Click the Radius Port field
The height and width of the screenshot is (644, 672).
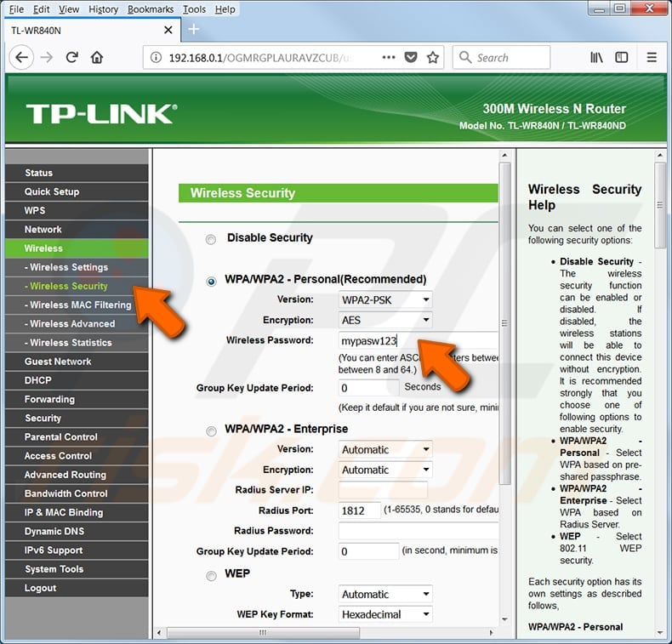pos(359,510)
